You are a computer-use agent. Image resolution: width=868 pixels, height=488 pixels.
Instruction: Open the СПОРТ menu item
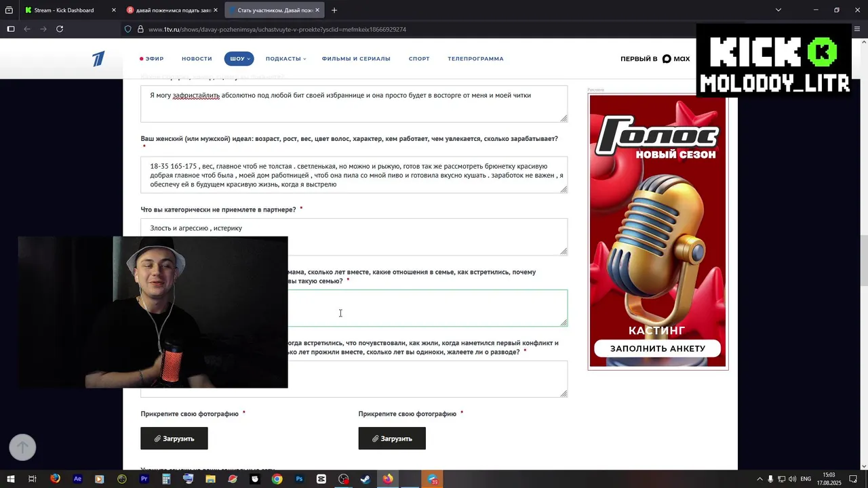pyautogui.click(x=419, y=59)
